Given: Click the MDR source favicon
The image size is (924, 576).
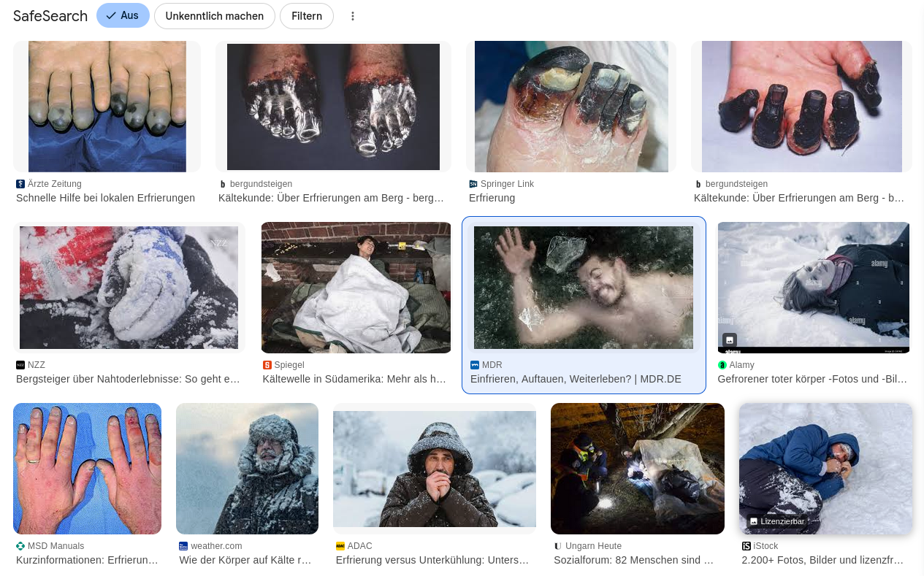Looking at the screenshot, I should coord(475,365).
